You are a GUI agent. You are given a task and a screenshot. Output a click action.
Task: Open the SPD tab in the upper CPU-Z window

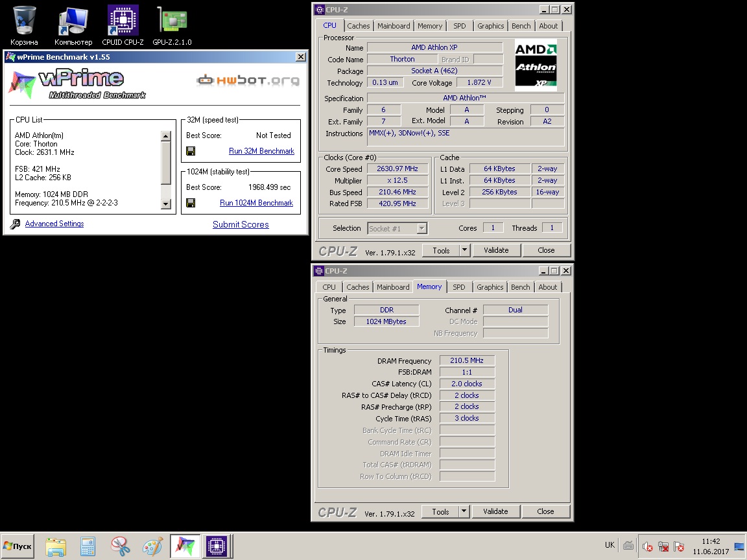click(460, 26)
